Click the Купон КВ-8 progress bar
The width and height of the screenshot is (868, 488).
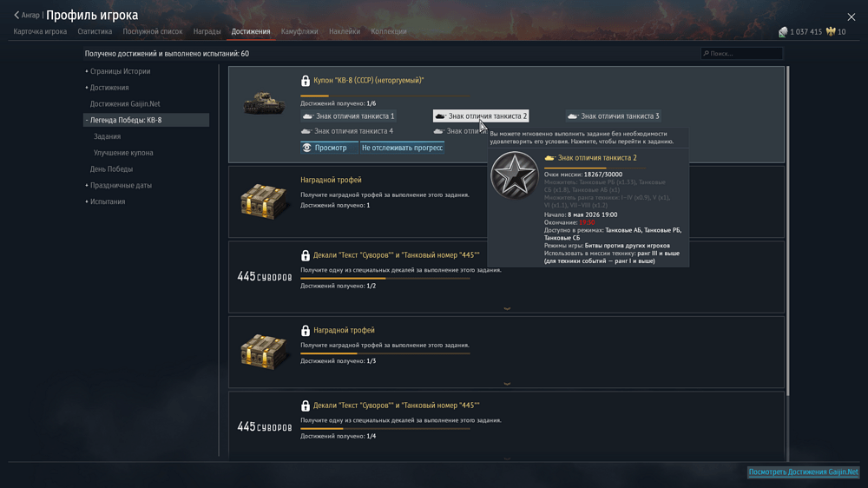(385, 96)
